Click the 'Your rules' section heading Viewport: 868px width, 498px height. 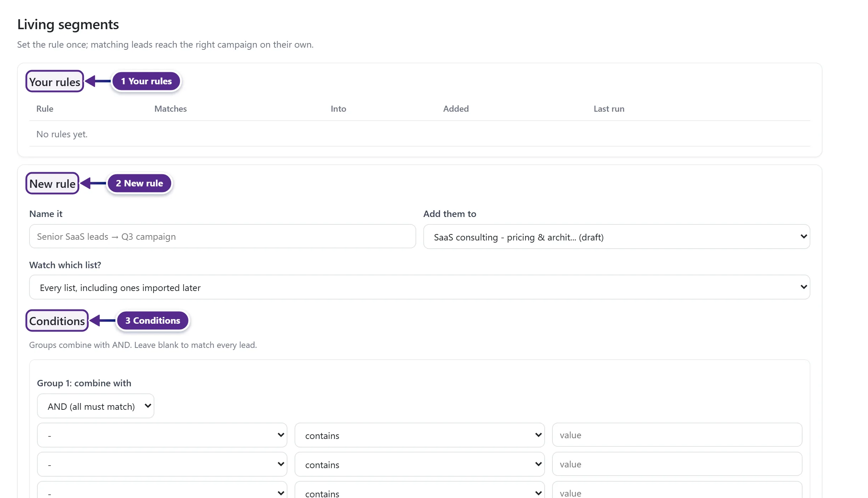pos(55,82)
